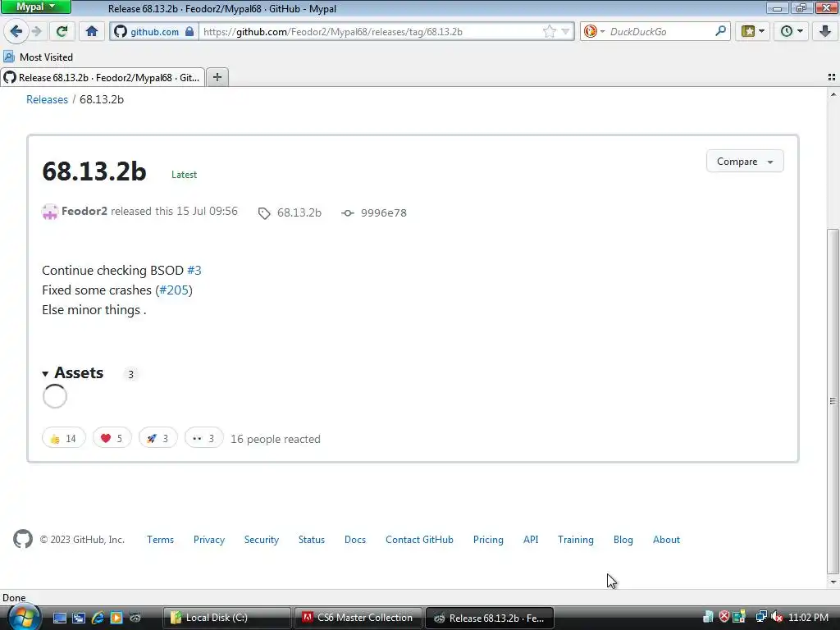
Task: Launch Windows Media Player from quick launch
Action: pyautogui.click(x=116, y=618)
